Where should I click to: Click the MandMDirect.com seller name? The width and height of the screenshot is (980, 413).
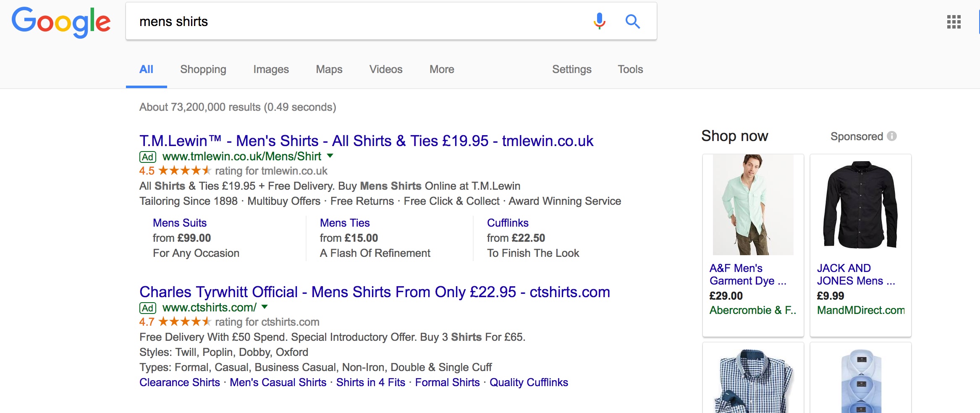[x=860, y=310]
